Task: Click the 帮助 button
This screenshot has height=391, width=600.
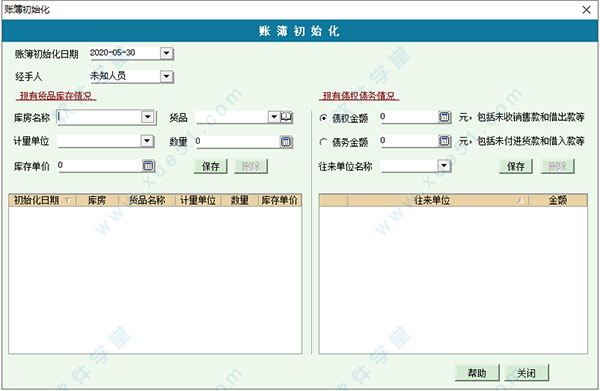Action: 477,373
